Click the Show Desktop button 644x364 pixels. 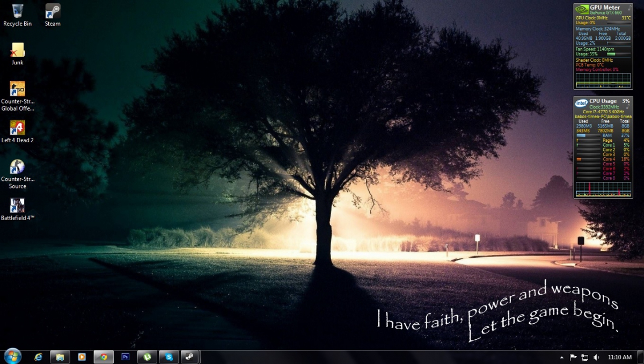point(640,357)
